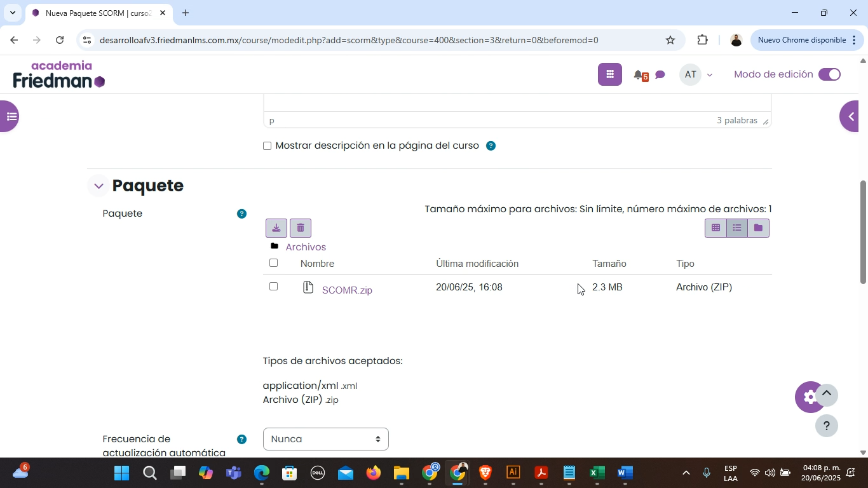Click the browser address bar URL

pyautogui.click(x=349, y=40)
